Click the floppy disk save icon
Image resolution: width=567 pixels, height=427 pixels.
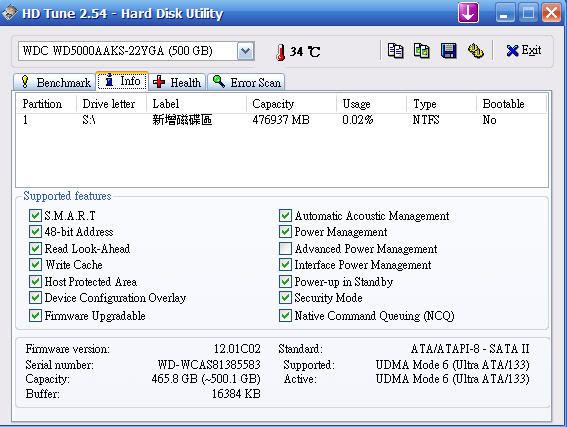[448, 51]
